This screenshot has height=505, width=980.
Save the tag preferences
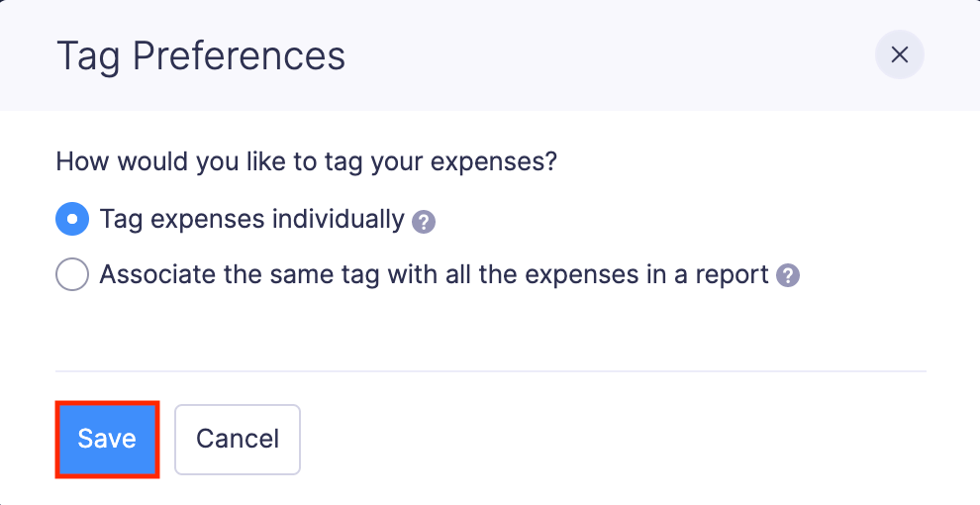[107, 439]
